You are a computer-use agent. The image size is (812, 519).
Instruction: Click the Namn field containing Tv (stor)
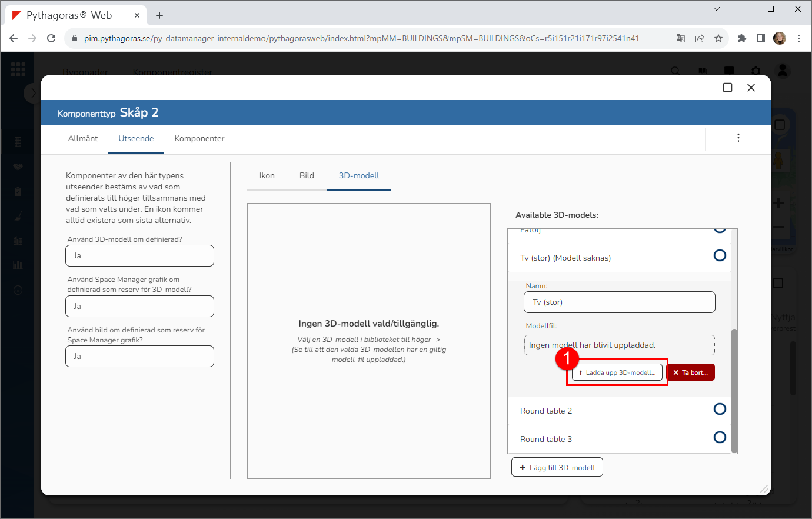[619, 302]
